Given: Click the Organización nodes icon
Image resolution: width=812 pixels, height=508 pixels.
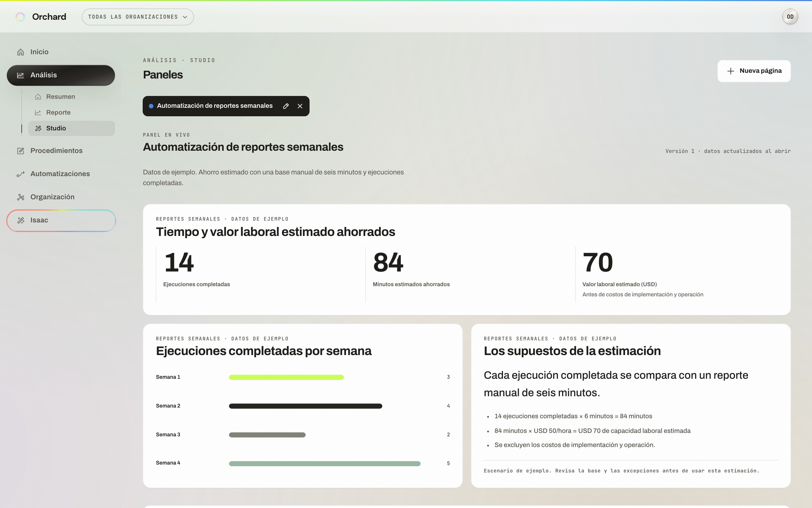Looking at the screenshot, I should click(x=21, y=197).
